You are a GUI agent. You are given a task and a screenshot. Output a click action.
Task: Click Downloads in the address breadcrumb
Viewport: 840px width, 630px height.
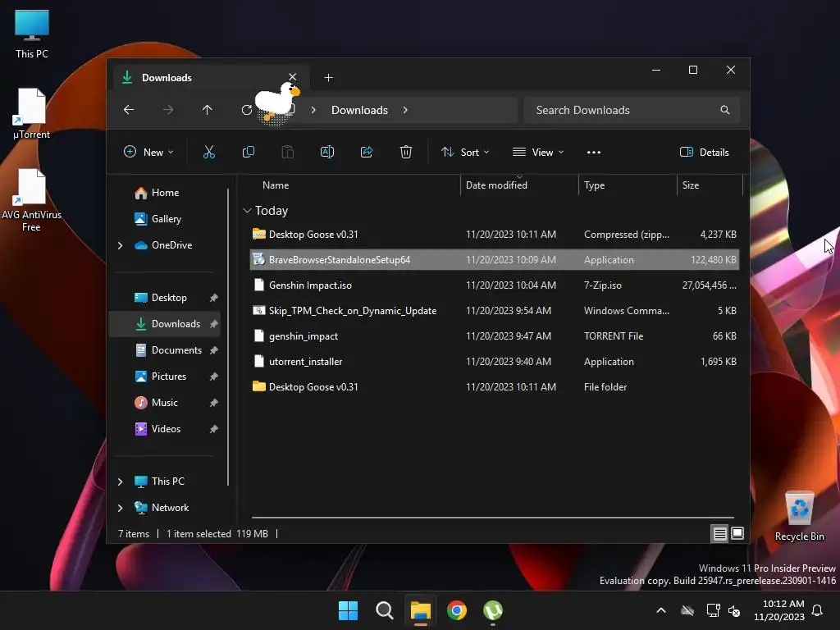click(x=359, y=110)
